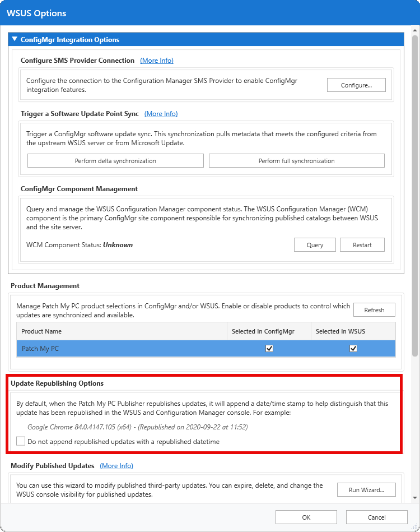This screenshot has width=420, height=532.
Task: Click Configure to set up SMS Provider connection
Action: pyautogui.click(x=356, y=85)
